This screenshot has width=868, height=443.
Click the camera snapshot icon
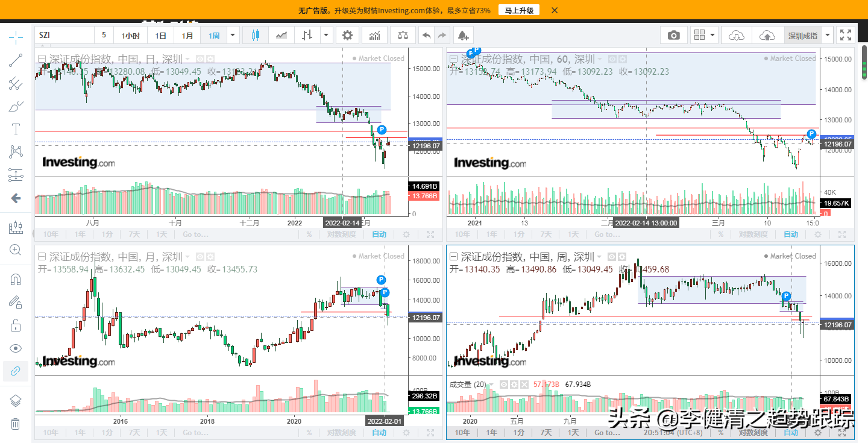673,36
